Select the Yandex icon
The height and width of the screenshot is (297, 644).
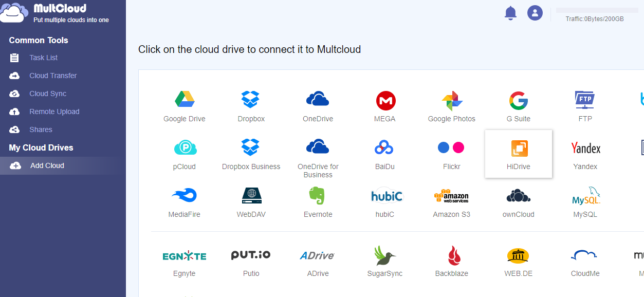pos(585,148)
